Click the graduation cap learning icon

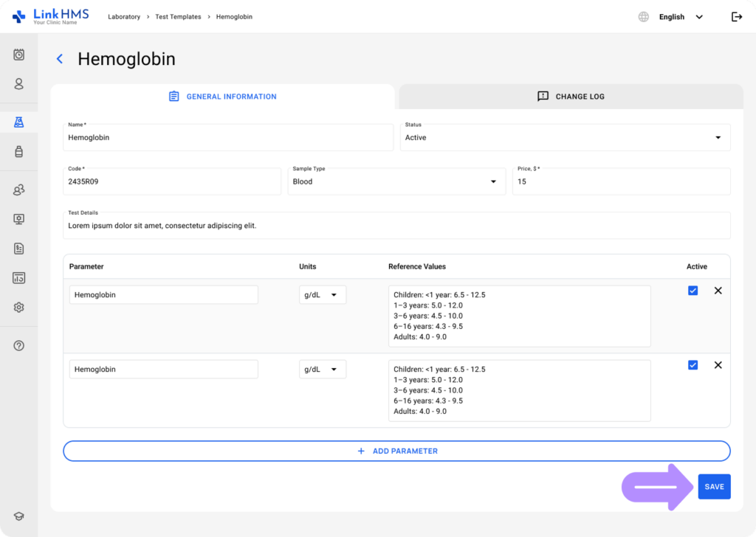(x=18, y=516)
